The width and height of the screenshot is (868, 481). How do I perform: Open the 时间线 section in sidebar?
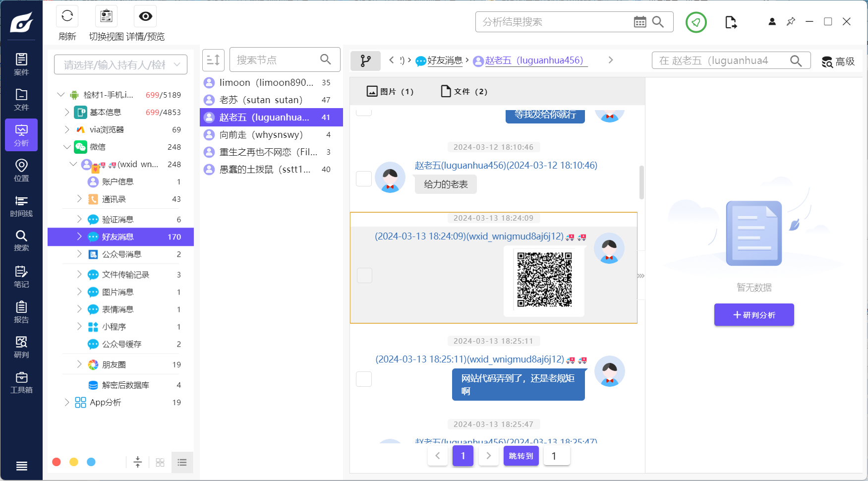point(21,206)
